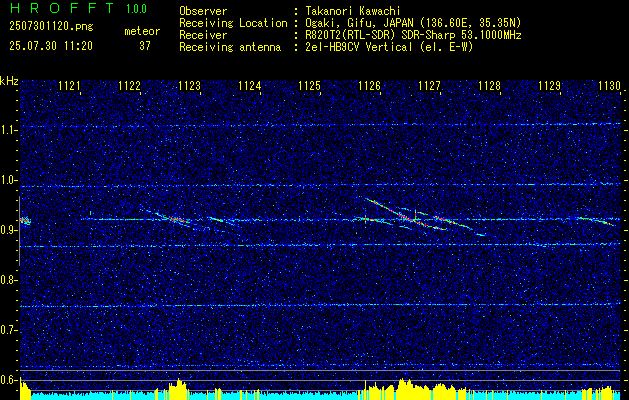The image size is (629, 400).
Task: Click the 0.7 frequency axis label
Action: 9,330
